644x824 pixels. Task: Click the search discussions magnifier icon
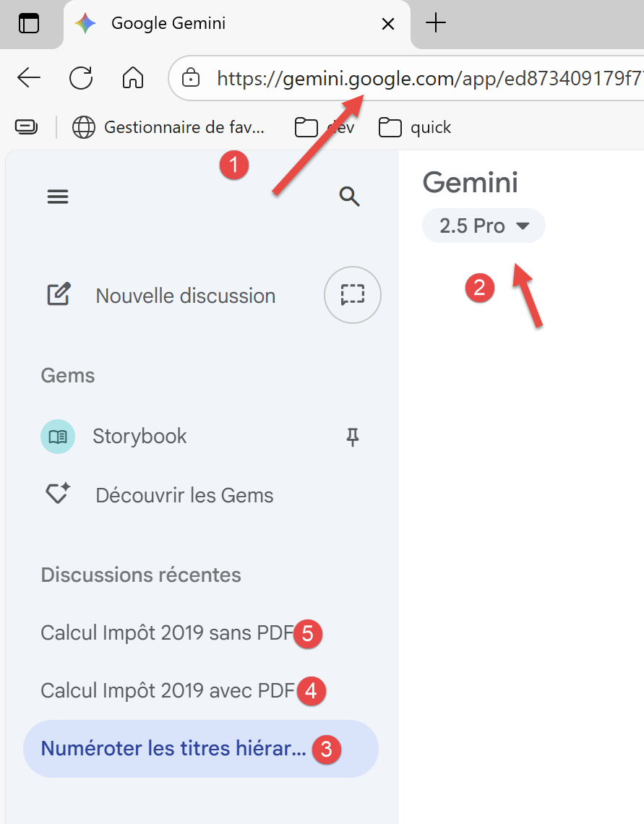pyautogui.click(x=350, y=197)
